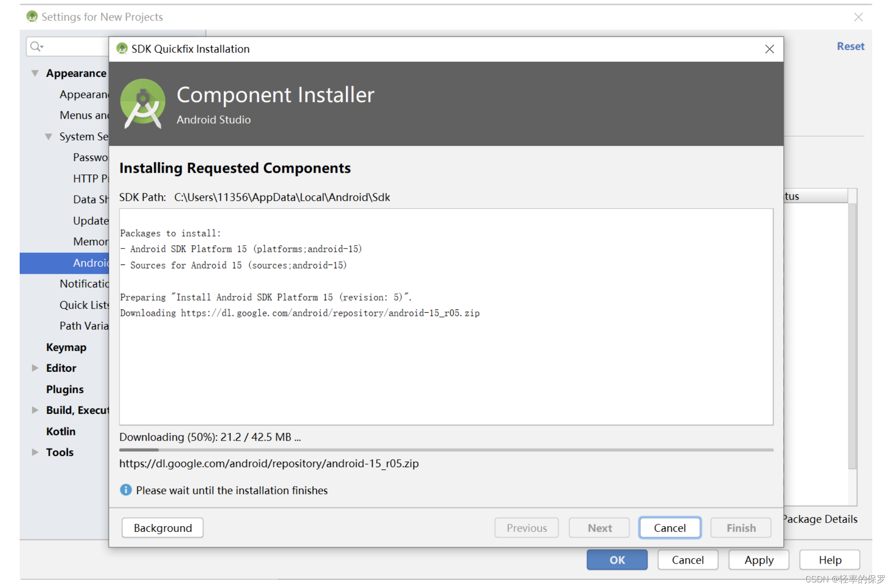Select the HTTP Proxy settings item
Screen dimensions: 892x588
[x=90, y=178]
